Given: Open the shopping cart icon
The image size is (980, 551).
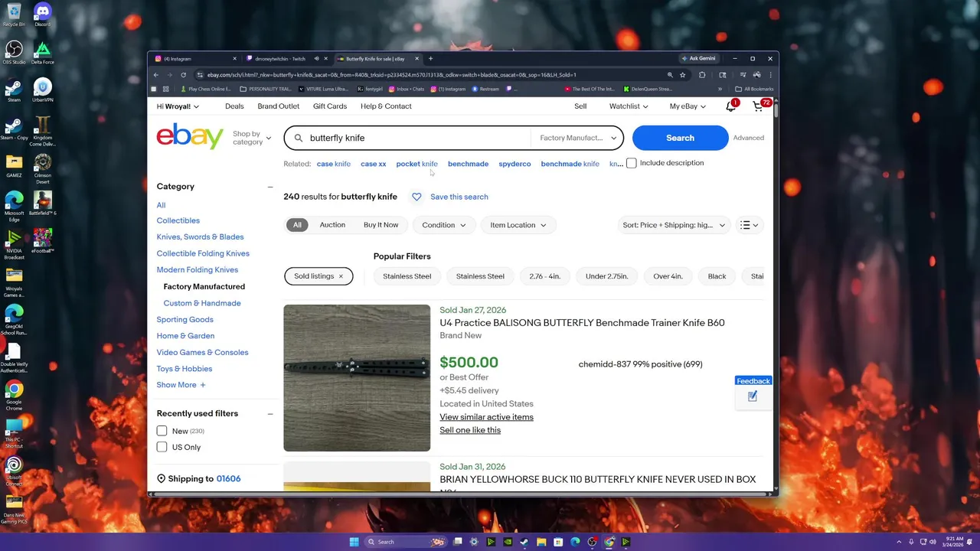Looking at the screenshot, I should pyautogui.click(x=758, y=106).
